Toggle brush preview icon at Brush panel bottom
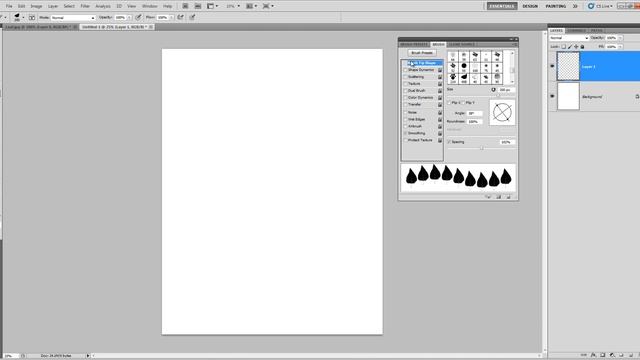640x360 pixels. click(488, 197)
